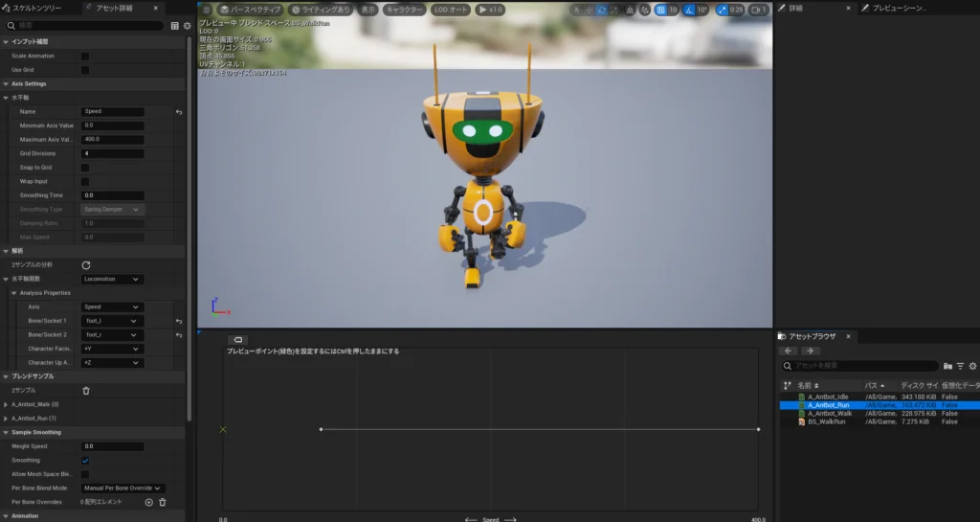Open the Per Bone Blend Mode dropdown
The image size is (980, 522).
click(123, 488)
